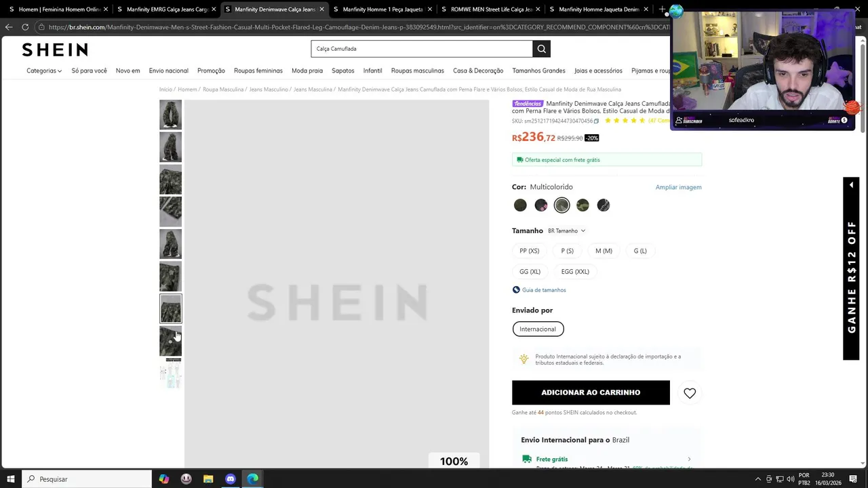This screenshot has width=868, height=488.
Task: Switch to Manfinity Homme 1 Peça Jaqueta tab
Action: (383, 9)
